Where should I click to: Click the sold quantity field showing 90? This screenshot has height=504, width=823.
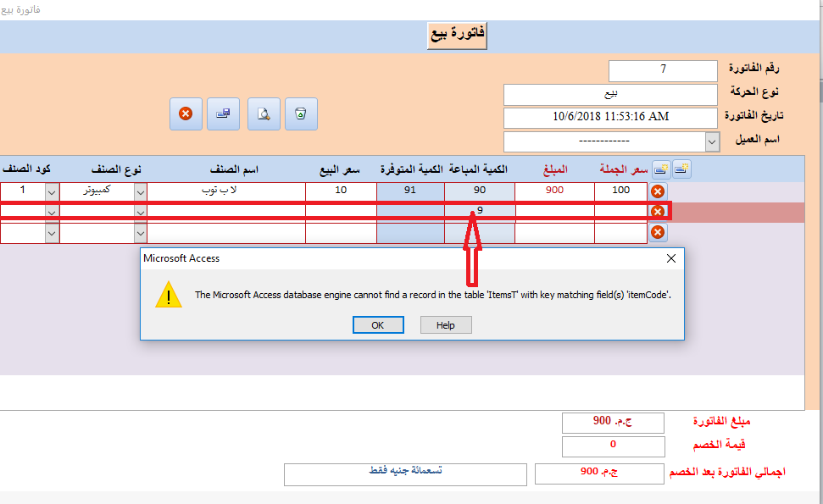point(480,191)
